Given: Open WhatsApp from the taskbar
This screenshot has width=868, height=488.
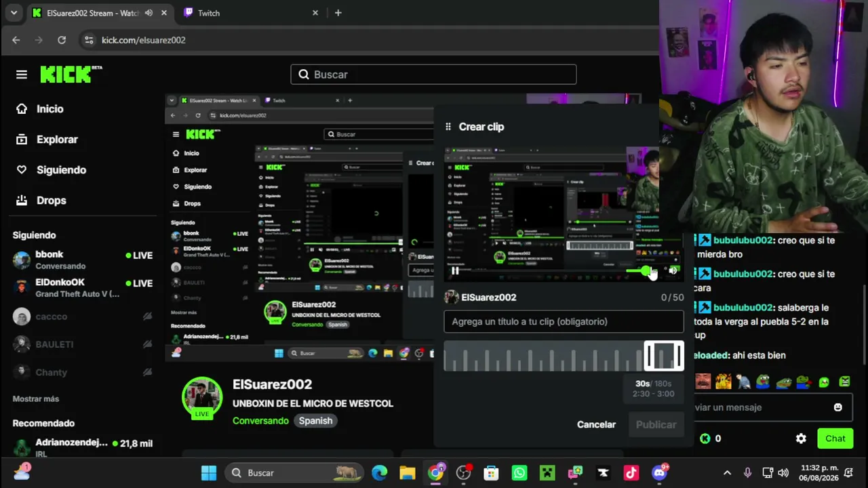Looking at the screenshot, I should coord(519,473).
